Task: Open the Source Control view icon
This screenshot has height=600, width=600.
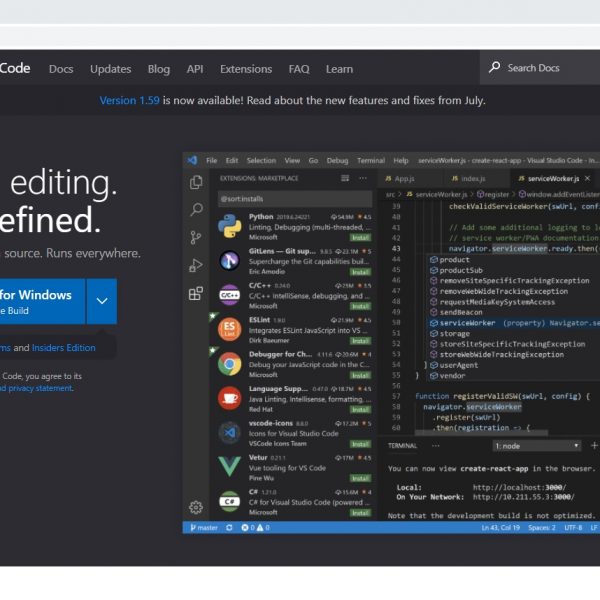Action: coord(196,238)
